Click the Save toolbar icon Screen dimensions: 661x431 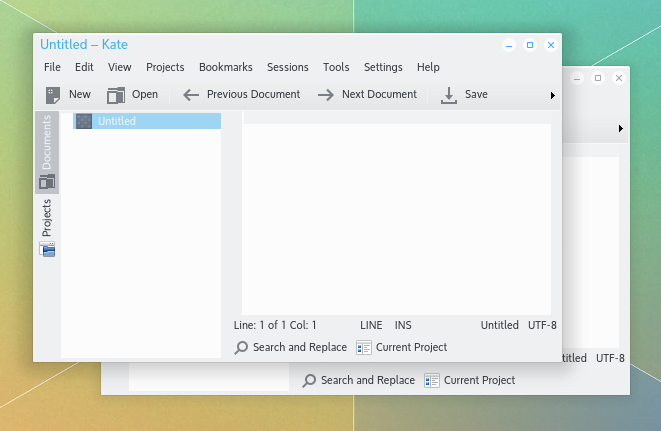pos(449,95)
